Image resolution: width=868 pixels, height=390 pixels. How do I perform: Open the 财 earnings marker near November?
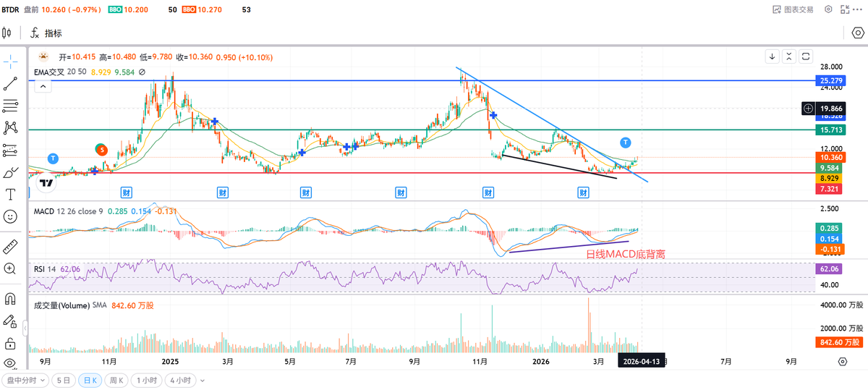pyautogui.click(x=488, y=192)
